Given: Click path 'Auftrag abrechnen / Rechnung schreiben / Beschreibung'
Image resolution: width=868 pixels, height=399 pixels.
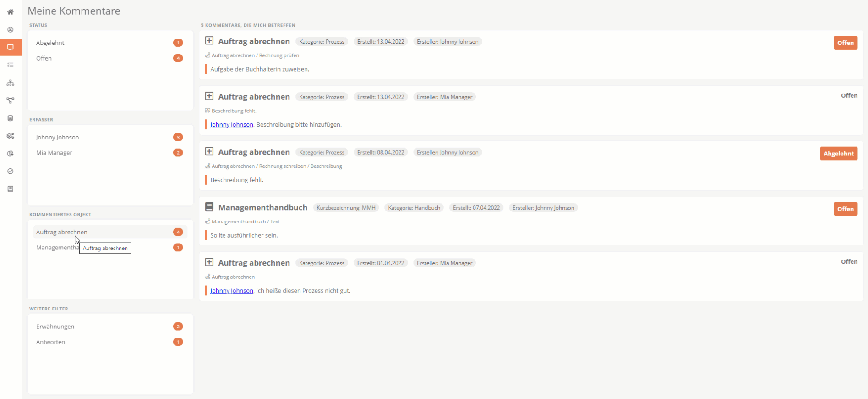Looking at the screenshot, I should [277, 166].
